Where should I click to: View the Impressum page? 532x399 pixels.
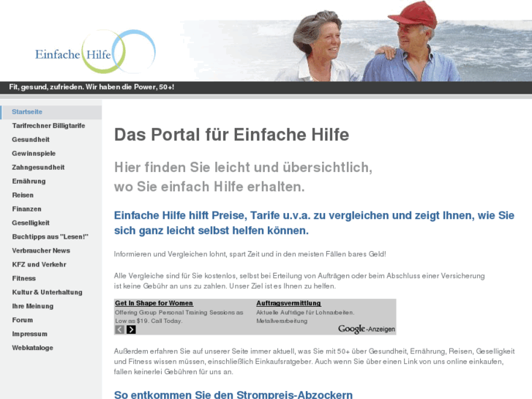click(x=29, y=334)
